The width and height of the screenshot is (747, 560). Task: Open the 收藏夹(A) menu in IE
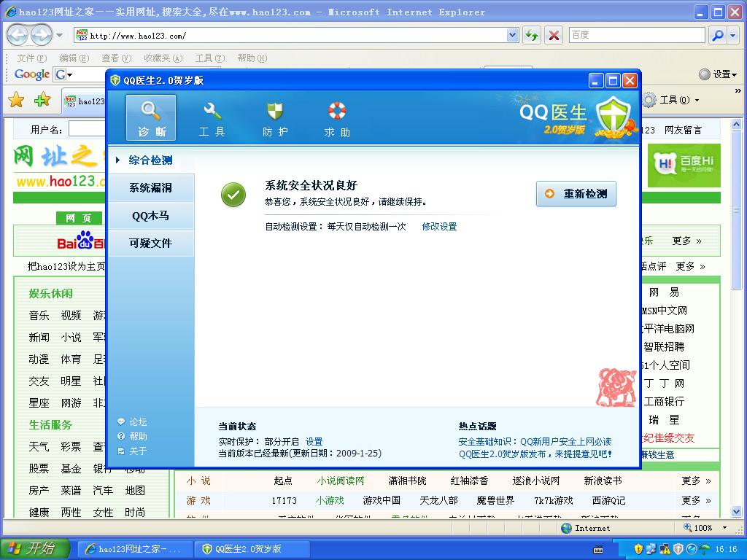[x=163, y=58]
